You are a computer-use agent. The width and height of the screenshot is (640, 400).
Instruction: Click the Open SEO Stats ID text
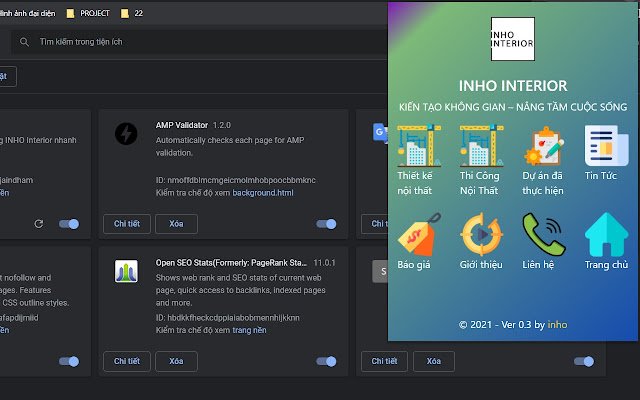coord(227,318)
